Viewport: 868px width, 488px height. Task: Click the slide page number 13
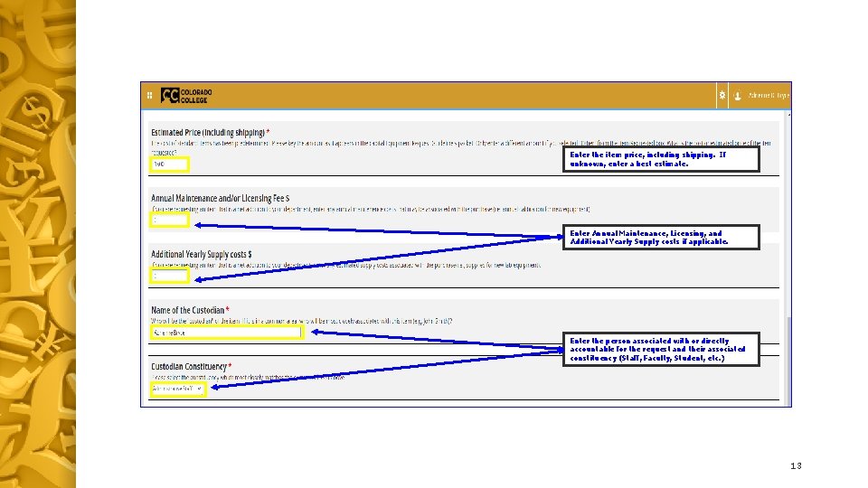tap(796, 466)
